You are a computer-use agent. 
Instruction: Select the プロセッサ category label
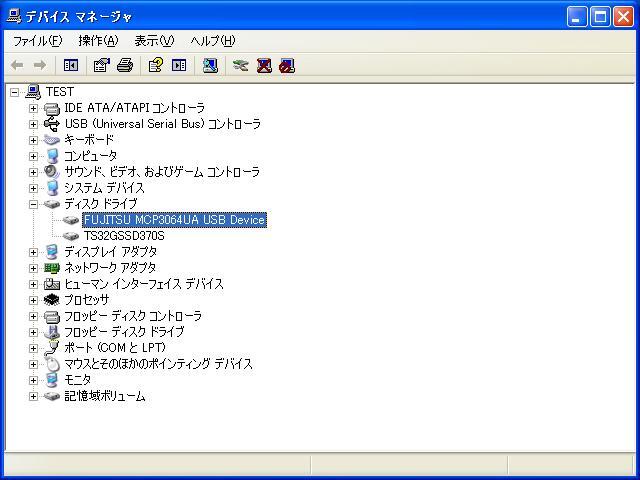[x=87, y=300]
